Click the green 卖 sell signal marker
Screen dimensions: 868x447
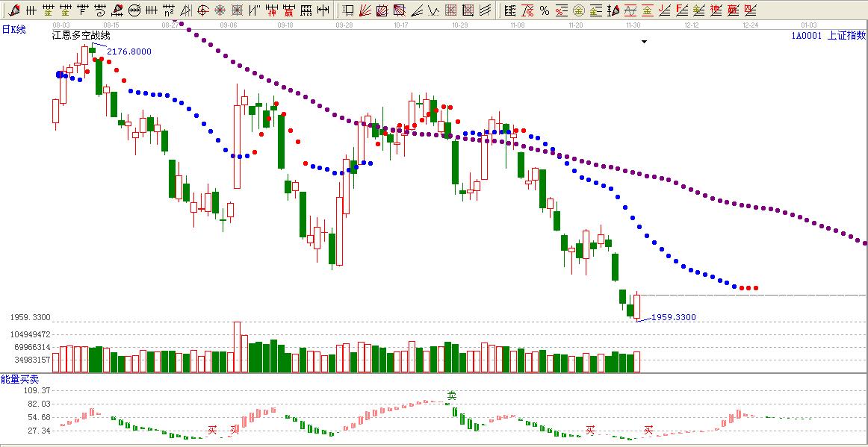tap(451, 395)
